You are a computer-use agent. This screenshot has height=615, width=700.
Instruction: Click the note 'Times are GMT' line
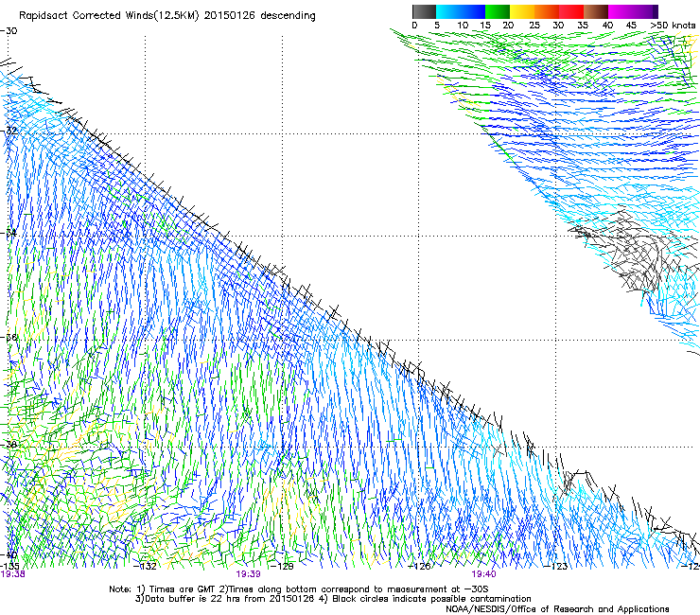point(299,589)
